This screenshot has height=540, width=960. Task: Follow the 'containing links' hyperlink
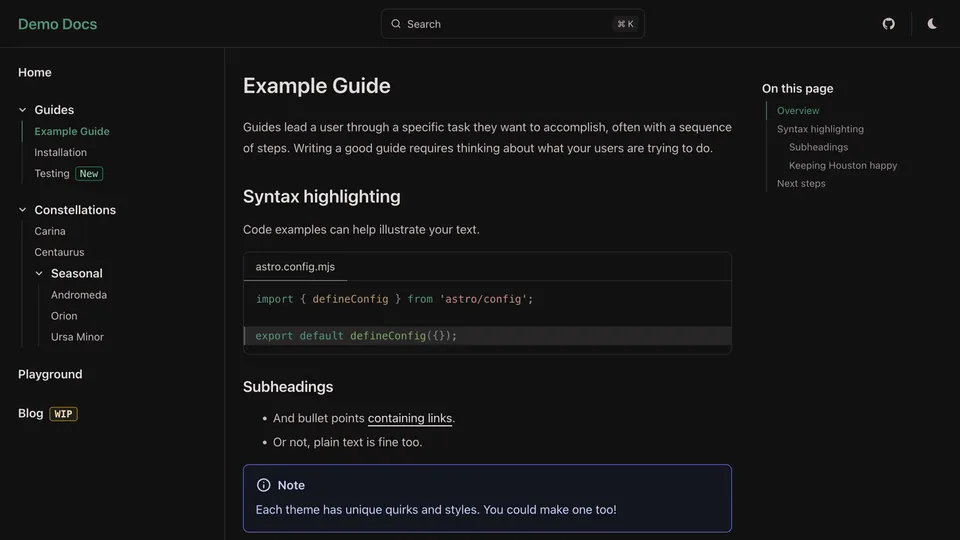click(x=410, y=418)
